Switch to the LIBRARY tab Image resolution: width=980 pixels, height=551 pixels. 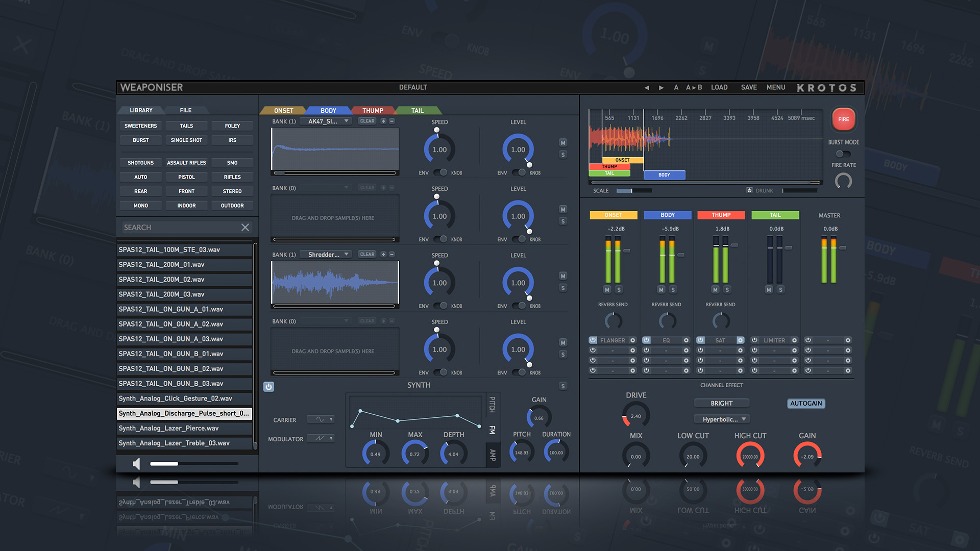pyautogui.click(x=141, y=110)
